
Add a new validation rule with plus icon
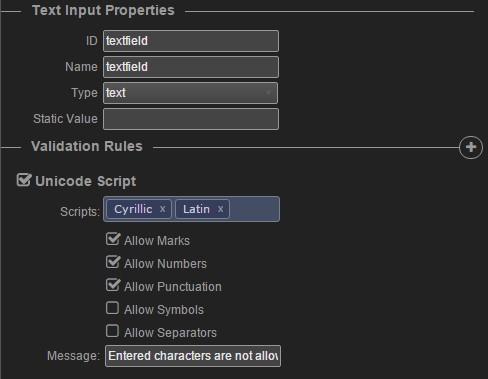point(471,147)
